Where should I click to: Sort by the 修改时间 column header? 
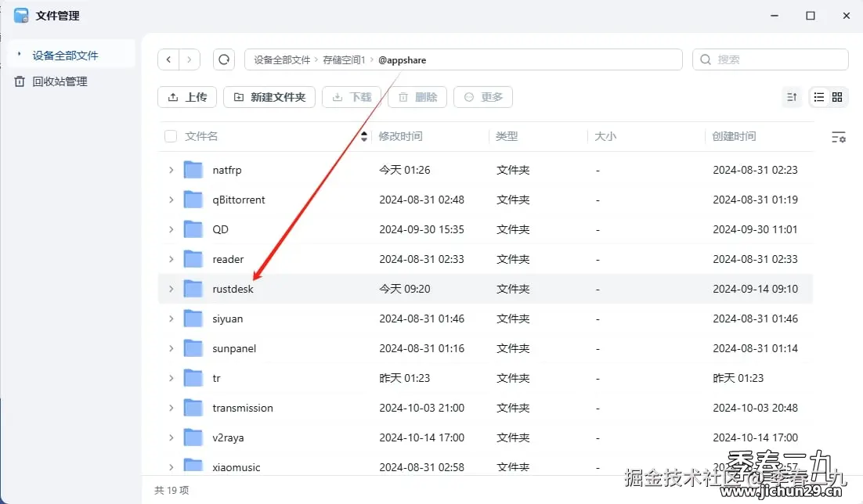[401, 136]
